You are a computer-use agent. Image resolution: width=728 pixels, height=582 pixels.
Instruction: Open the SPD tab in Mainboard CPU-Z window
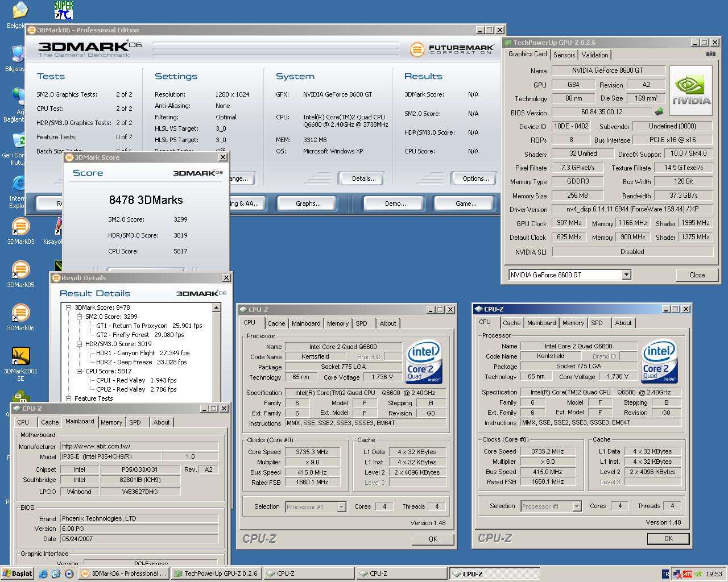tap(135, 422)
